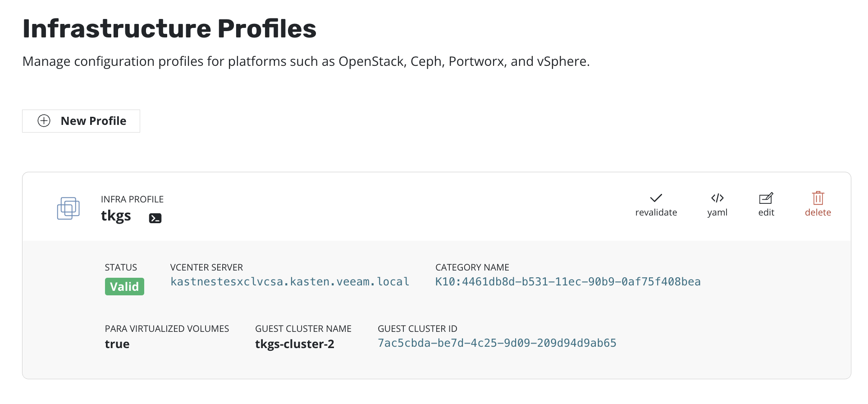
Task: Open the yaml code-brackets icon
Action: (x=717, y=198)
